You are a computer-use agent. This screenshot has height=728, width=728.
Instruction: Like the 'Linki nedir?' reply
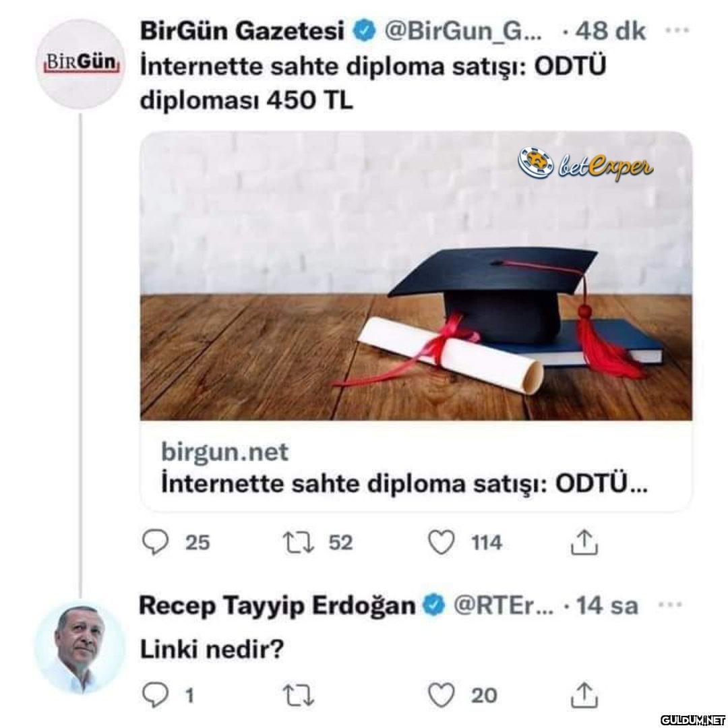pos(441,695)
